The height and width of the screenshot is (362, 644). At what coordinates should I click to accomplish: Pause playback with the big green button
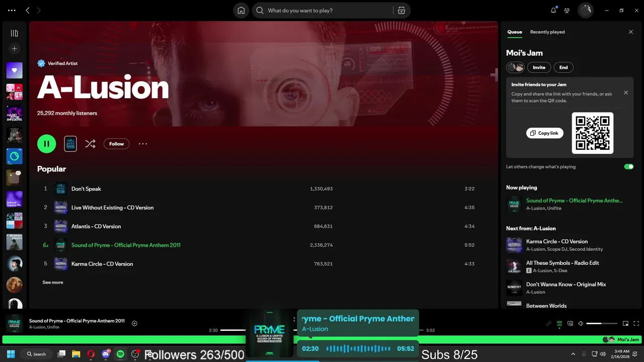[x=46, y=144]
